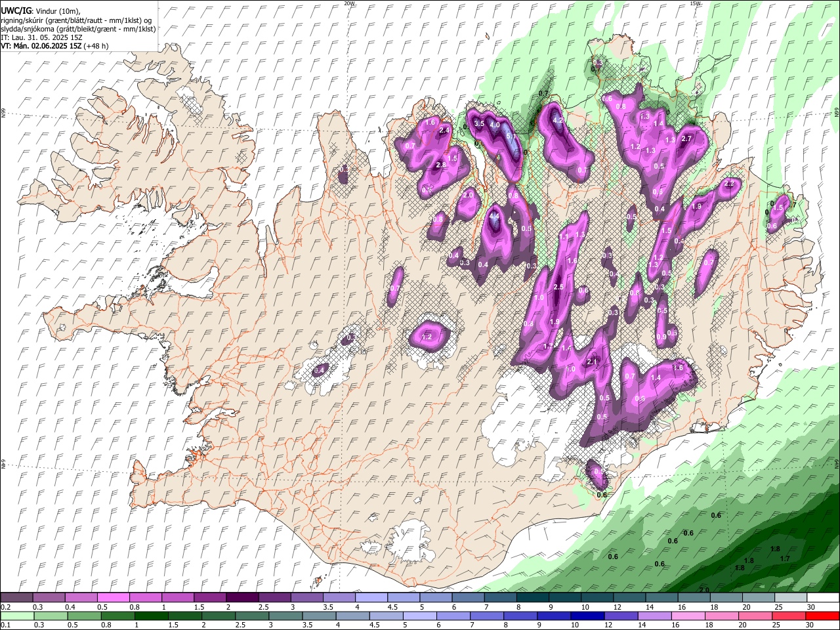The height and width of the screenshot is (630, 840).
Task: Select the darkest green rain swatch for 1–1.5
Action: (152, 616)
